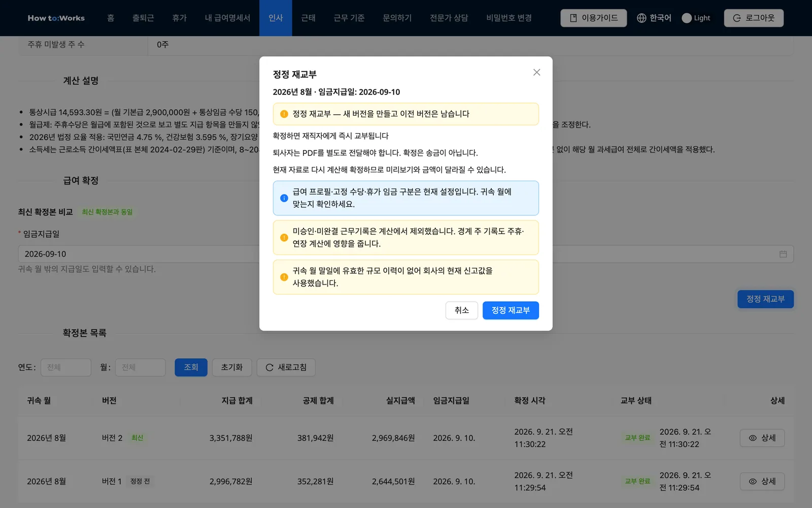Viewport: 812px width, 508px height.
Task: Click the 최신 확정본과 동일 tag
Action: [107, 212]
